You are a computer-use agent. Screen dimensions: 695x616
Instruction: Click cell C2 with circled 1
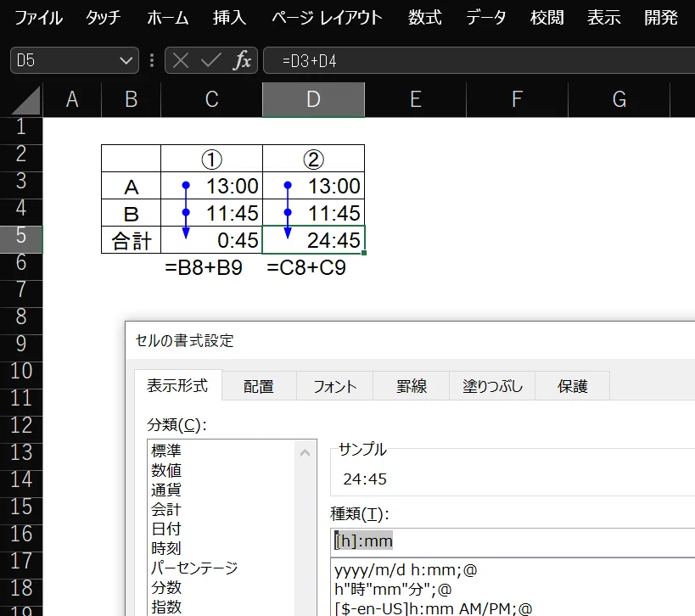[211, 159]
